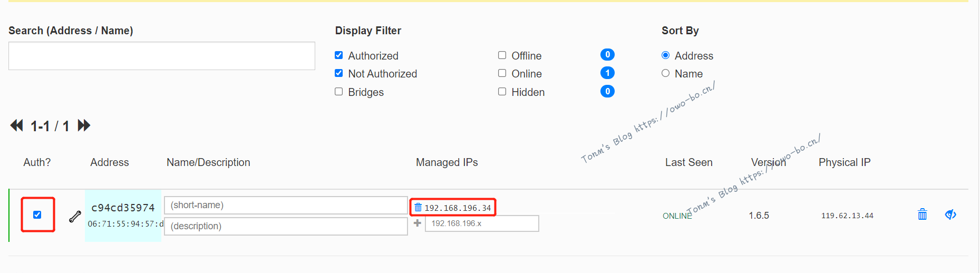This screenshot has height=273, width=980.
Task: Uncheck the Authorized display filter
Action: 339,55
